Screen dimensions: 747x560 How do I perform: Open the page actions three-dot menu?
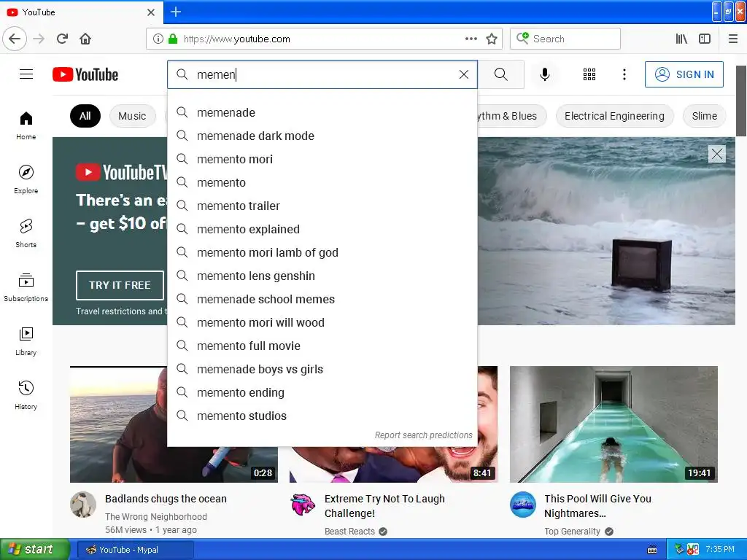pyautogui.click(x=471, y=39)
